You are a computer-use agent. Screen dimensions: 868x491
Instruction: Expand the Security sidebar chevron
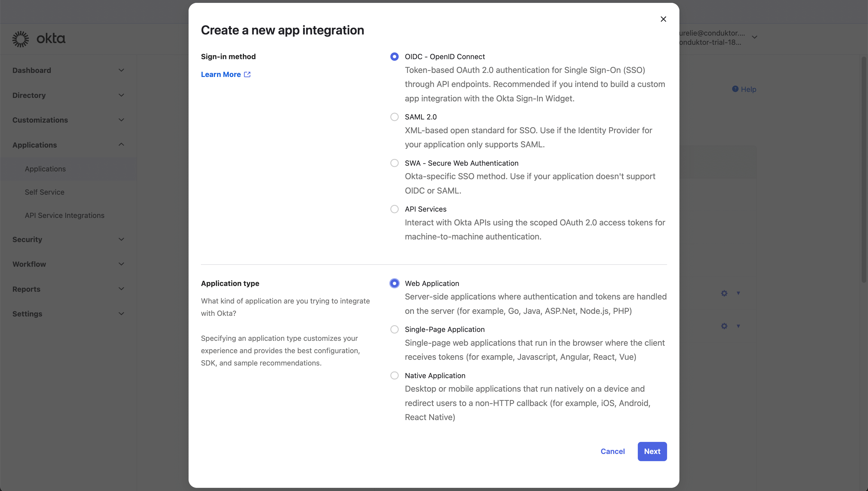(121, 239)
